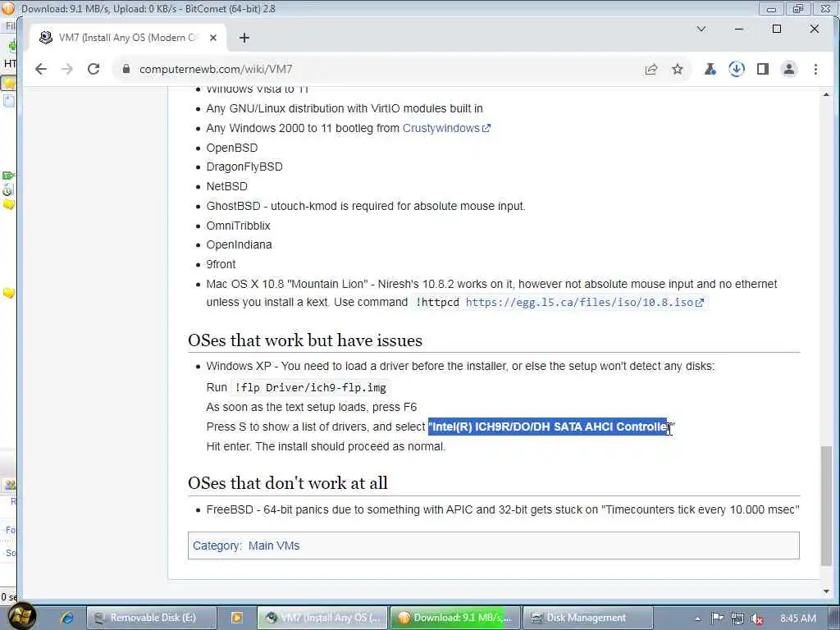Open a new browser tab
Image resolution: width=840 pixels, height=630 pixels.
[244, 38]
